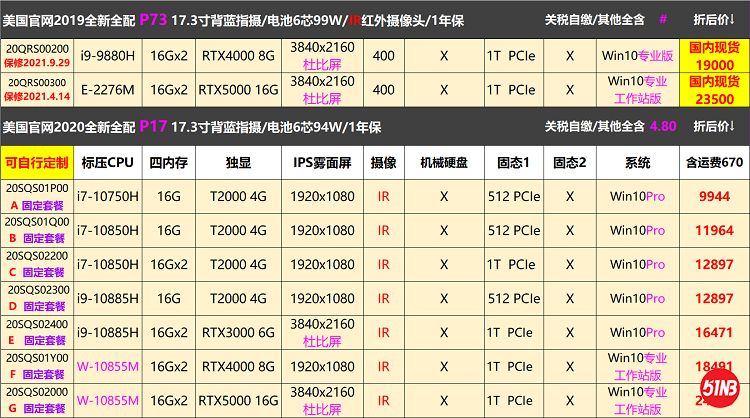750x418 pixels.
Task: Select model number 20QRS00200
Action: pos(37,47)
